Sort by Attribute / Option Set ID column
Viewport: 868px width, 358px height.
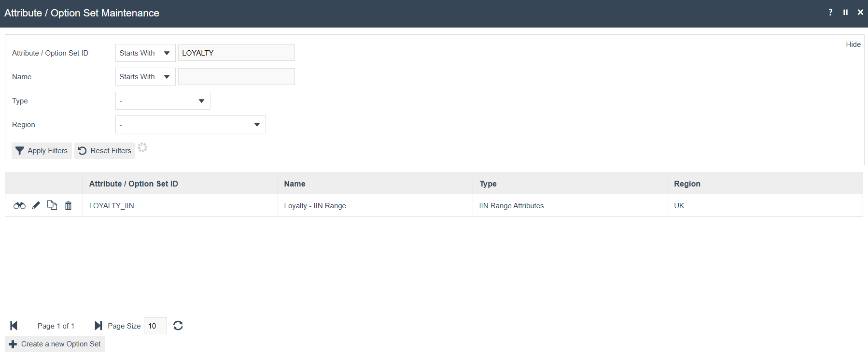click(134, 184)
